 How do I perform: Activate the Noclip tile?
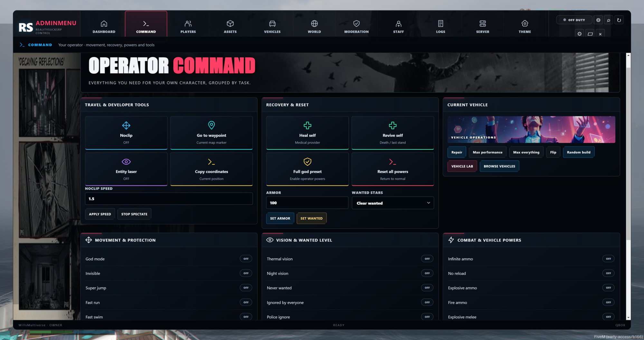pos(126,133)
